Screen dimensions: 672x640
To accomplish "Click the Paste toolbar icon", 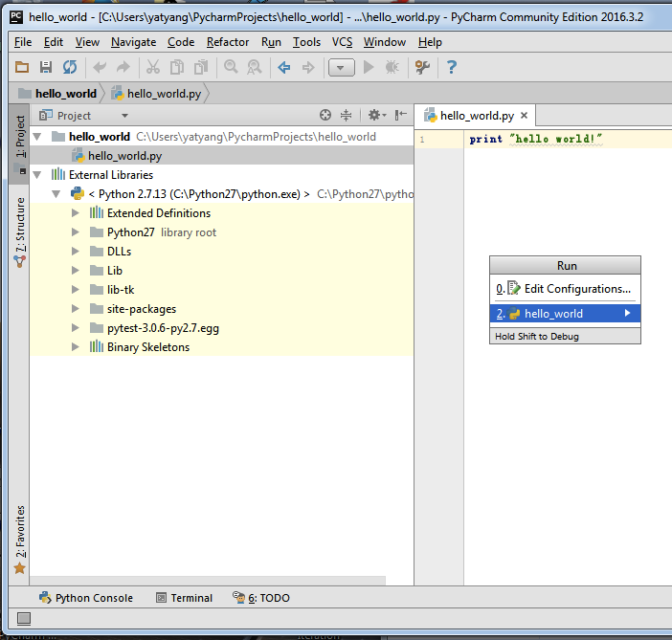I will pos(201,67).
